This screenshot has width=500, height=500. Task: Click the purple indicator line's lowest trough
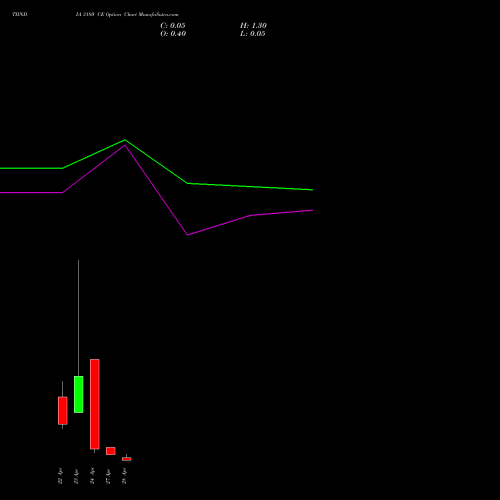[x=188, y=235]
